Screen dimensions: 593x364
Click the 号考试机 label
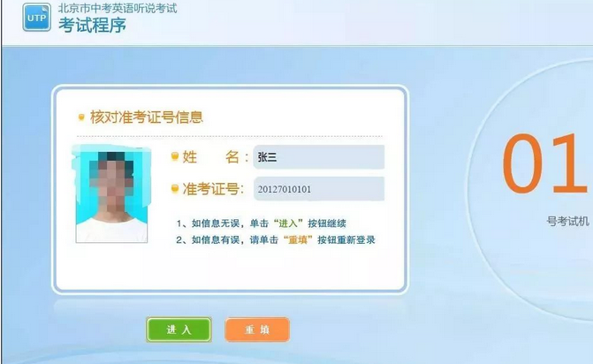click(567, 221)
